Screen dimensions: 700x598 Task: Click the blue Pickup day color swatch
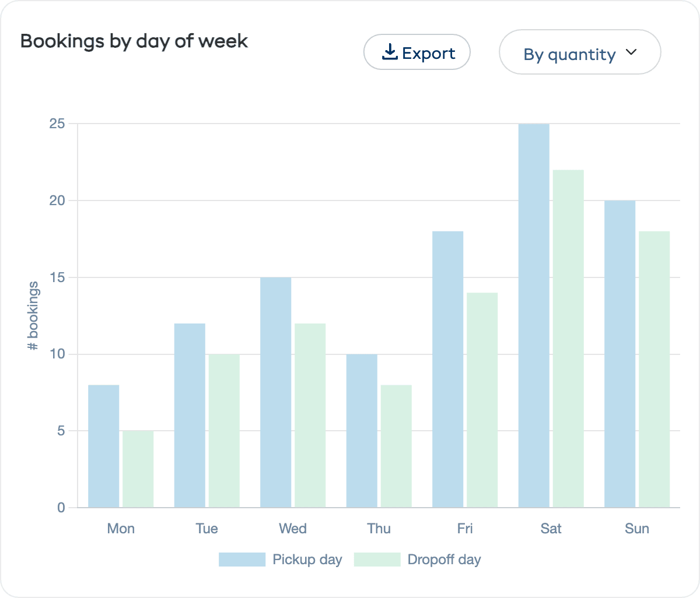[241, 560]
